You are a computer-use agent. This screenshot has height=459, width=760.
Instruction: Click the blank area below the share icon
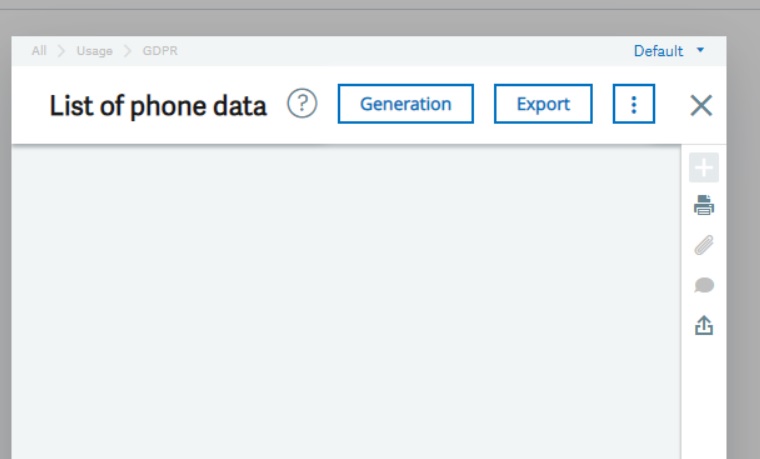704,400
